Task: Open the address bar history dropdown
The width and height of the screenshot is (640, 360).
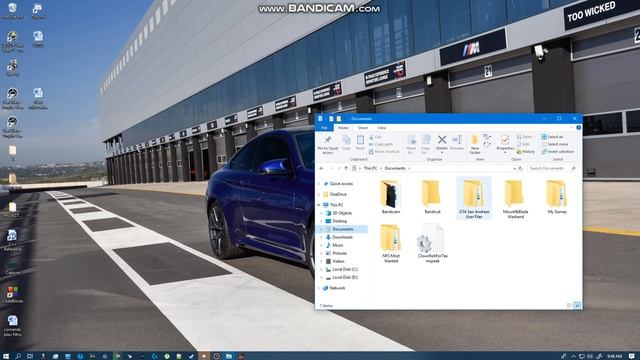Action: pyautogui.click(x=514, y=168)
